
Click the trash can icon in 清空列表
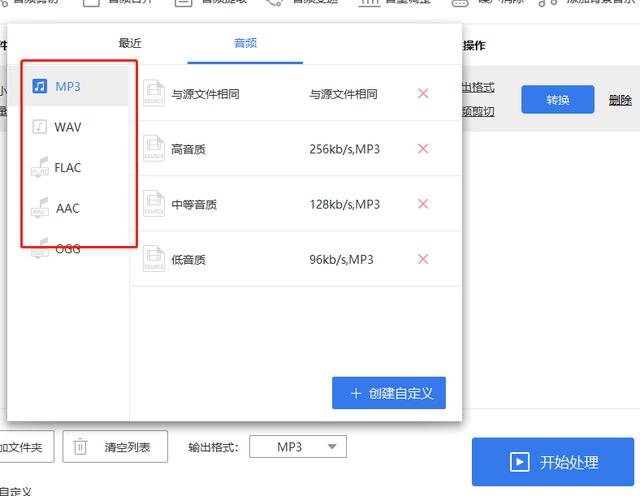tap(80, 446)
